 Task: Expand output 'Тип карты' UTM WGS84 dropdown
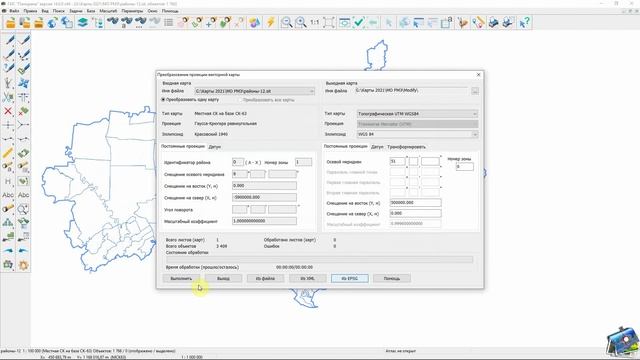[x=475, y=113]
